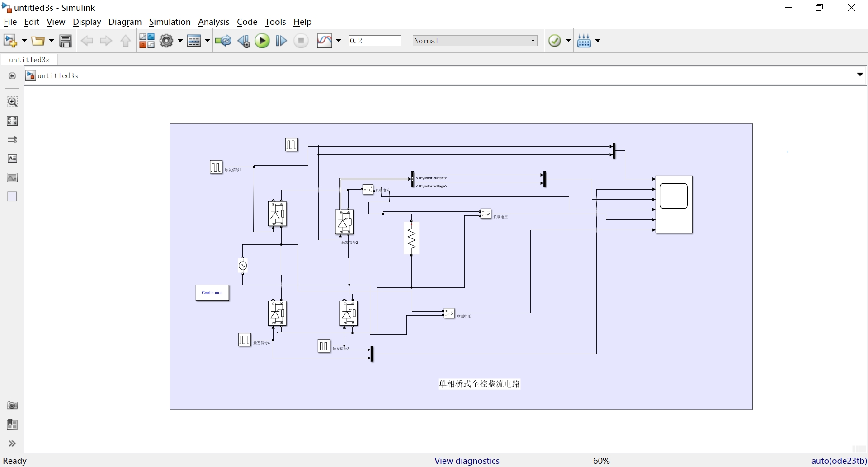Expand the bottom palette chevrons

click(12, 444)
